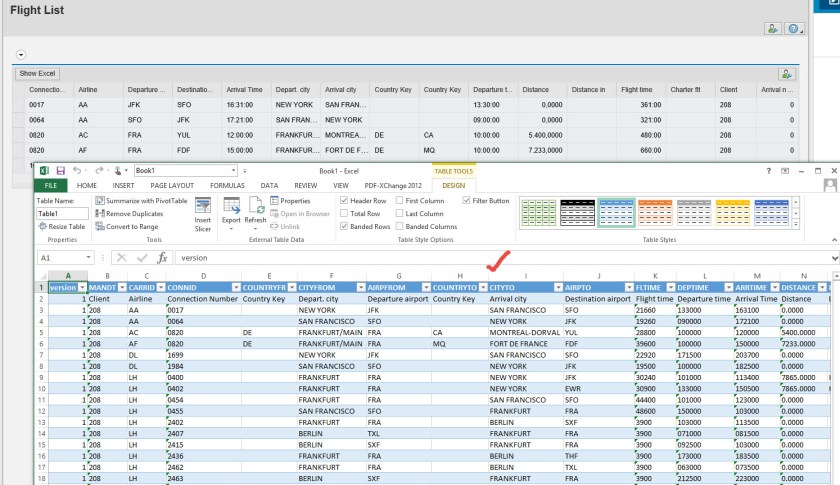Click the help icon in Flight List header
Viewport: 840px width, 485px height.
[795, 30]
